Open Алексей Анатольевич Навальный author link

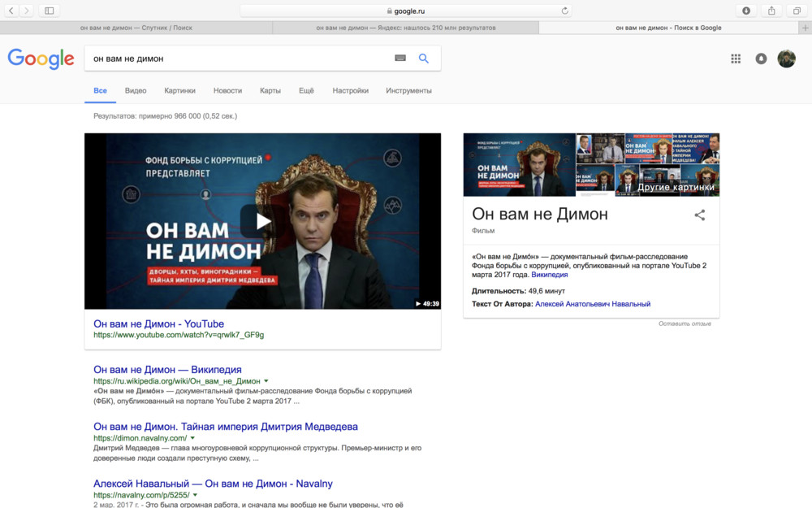pos(593,304)
